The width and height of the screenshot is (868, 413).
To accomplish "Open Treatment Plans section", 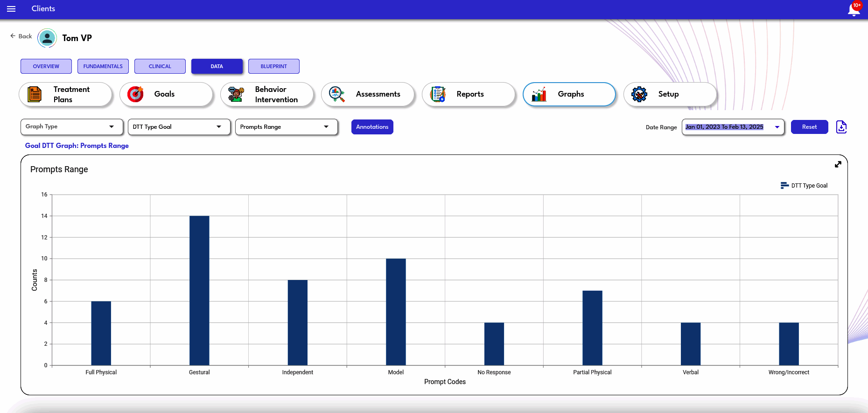I will (x=66, y=94).
